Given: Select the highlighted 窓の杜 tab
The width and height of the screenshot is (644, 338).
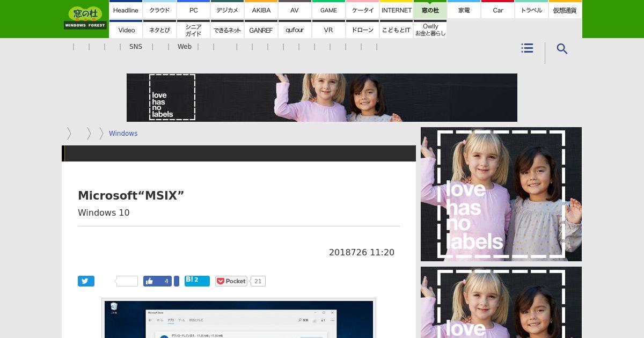Looking at the screenshot, I should click(430, 10).
